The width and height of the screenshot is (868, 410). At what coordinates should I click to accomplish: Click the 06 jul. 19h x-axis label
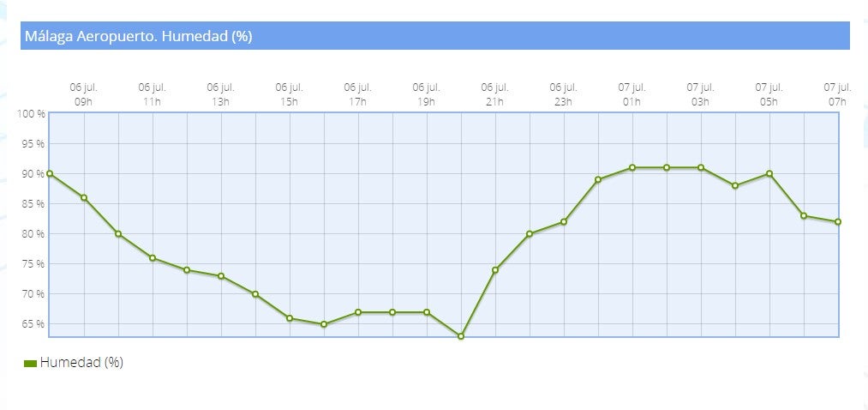pos(426,94)
